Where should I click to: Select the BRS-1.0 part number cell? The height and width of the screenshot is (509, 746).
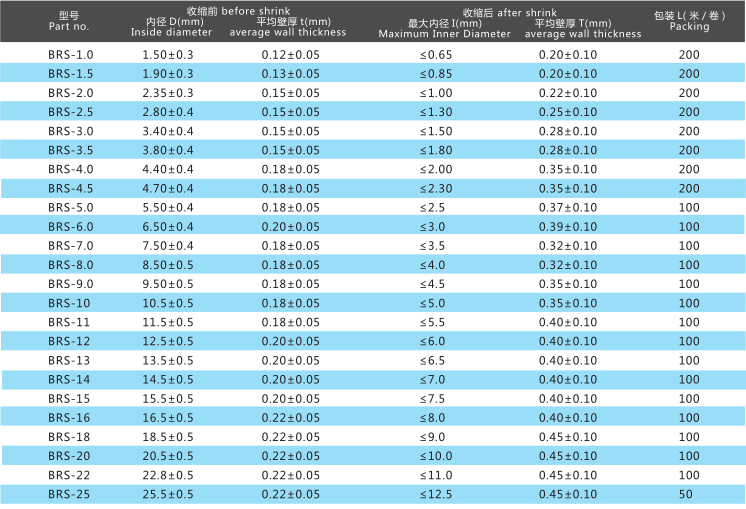pos(70,55)
